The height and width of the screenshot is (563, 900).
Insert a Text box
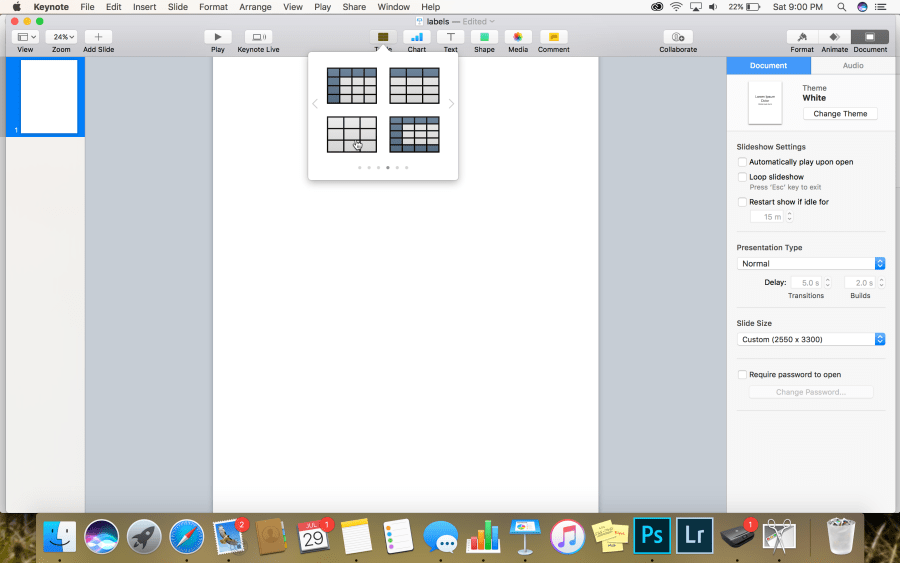tap(451, 37)
